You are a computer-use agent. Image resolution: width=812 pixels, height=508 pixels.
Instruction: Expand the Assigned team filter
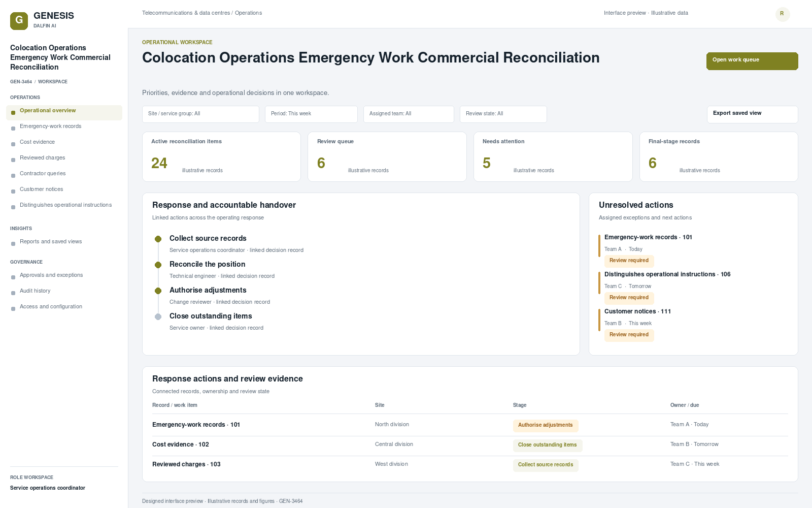point(409,114)
